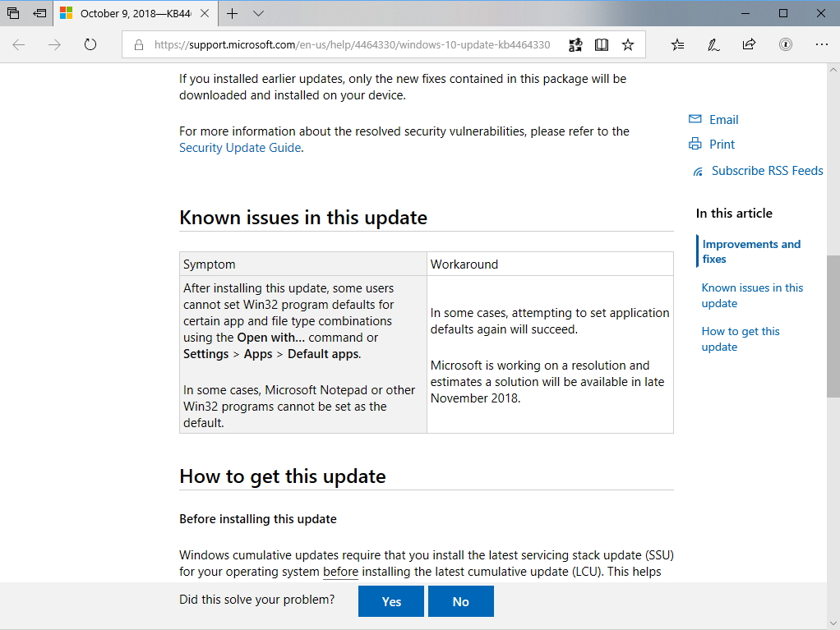Jump to How to get this update section link
This screenshot has height=630, width=840.
(x=741, y=338)
